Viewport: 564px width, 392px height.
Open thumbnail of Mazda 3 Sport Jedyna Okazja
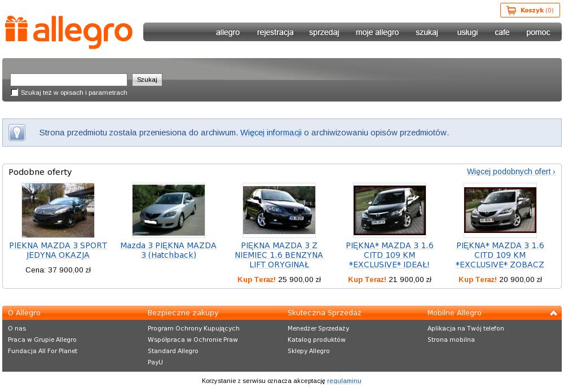coord(58,210)
